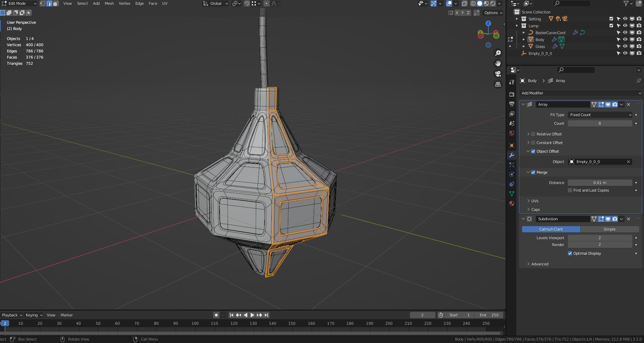644x343 pixels.
Task: Select face select mode icon
Action: 56,3
